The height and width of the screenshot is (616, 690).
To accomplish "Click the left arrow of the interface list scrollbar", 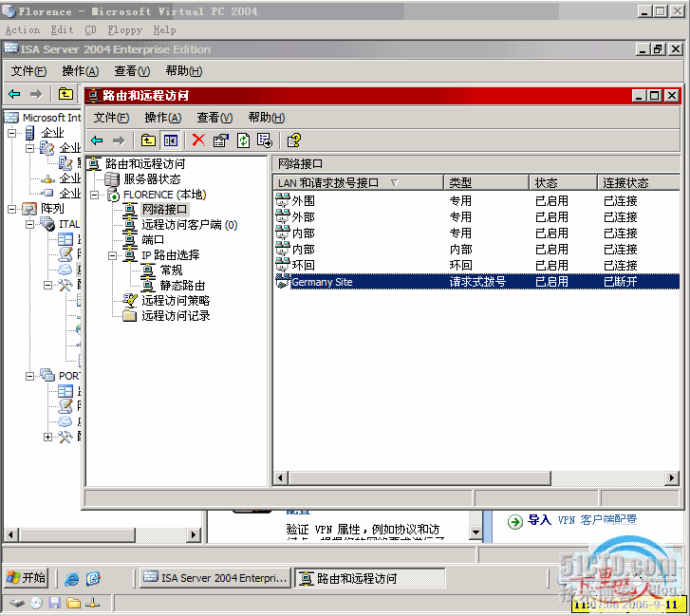I will tap(280, 477).
